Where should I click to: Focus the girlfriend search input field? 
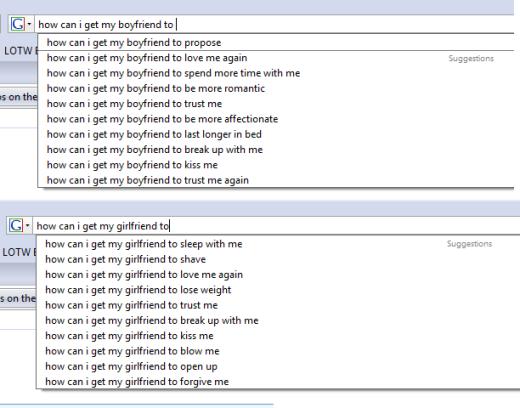point(277,226)
